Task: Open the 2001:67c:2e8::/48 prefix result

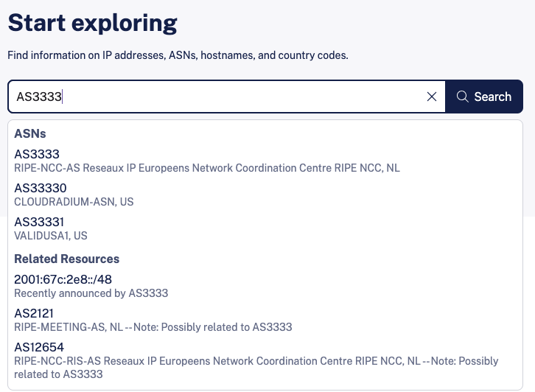Action: tap(63, 279)
